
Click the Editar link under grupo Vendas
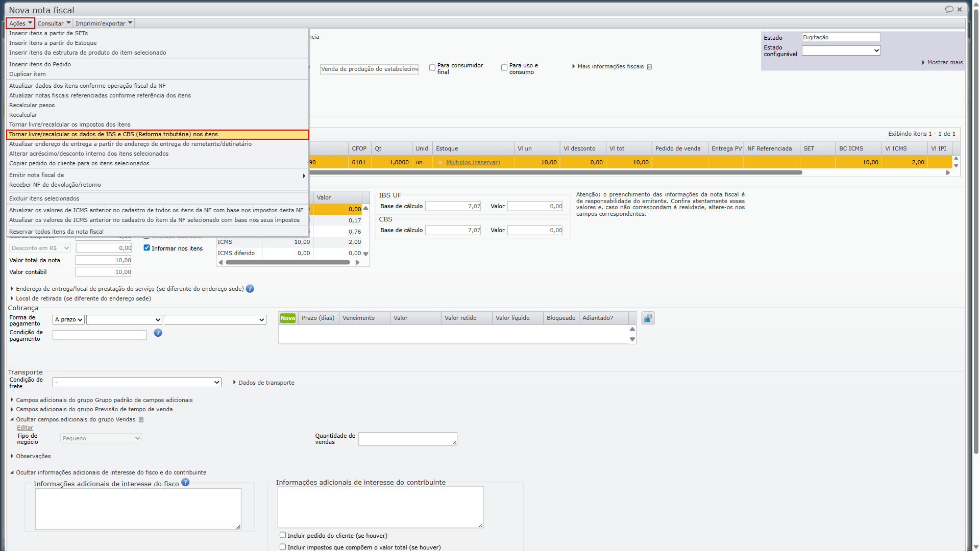pyautogui.click(x=25, y=428)
